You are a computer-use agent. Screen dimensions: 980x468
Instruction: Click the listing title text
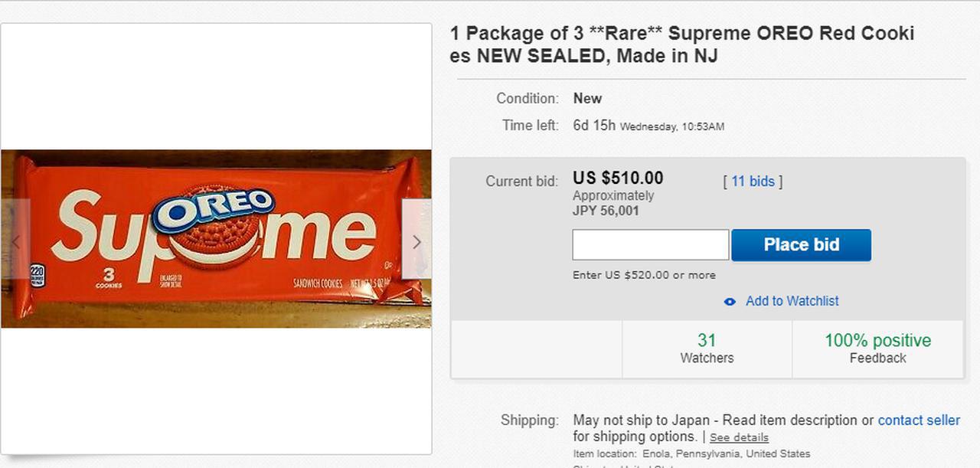point(681,44)
